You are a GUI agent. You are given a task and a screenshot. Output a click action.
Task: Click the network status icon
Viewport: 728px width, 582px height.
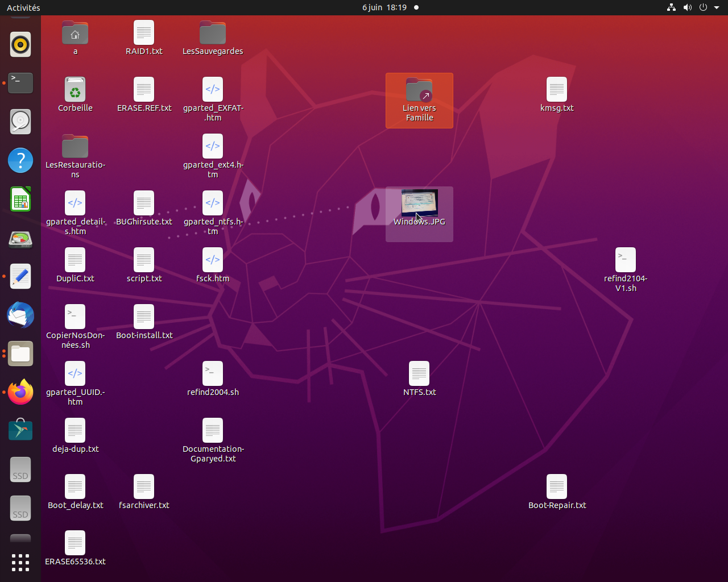click(672, 7)
